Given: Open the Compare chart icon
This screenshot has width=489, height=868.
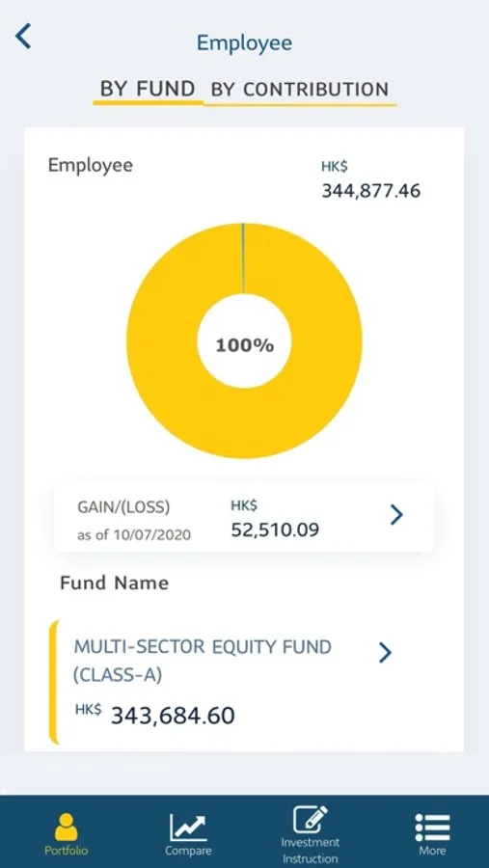Looking at the screenshot, I should [187, 827].
